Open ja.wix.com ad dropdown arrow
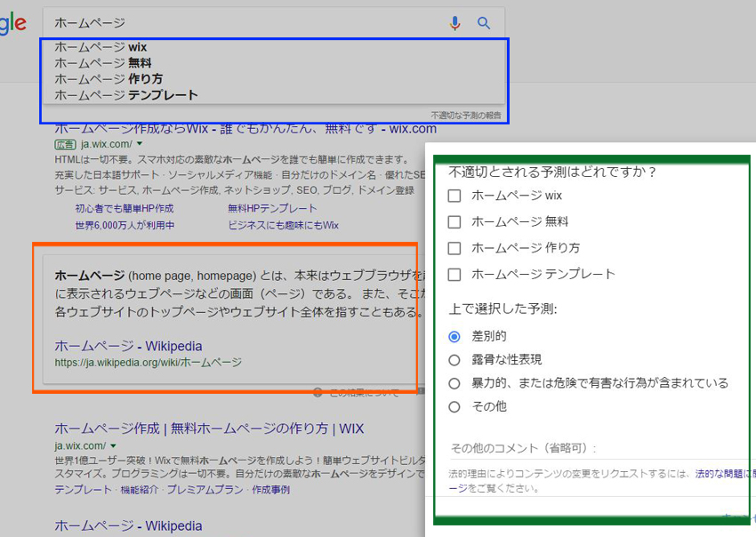Viewport: 756px width, 537px height. coord(140,144)
